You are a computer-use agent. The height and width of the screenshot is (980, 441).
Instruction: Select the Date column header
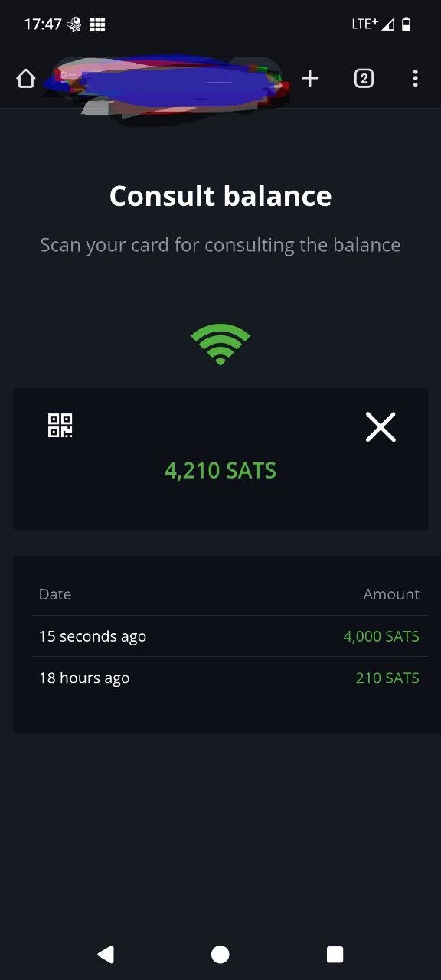55,594
